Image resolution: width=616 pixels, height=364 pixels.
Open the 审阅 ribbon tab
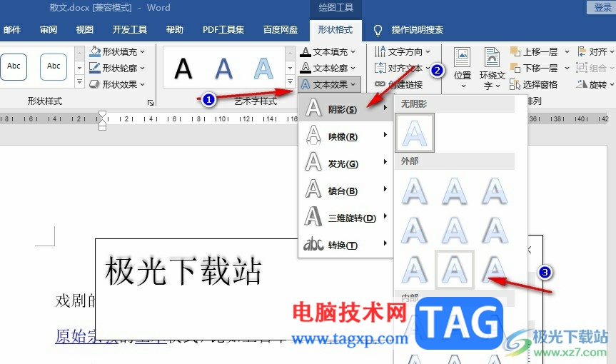point(49,30)
